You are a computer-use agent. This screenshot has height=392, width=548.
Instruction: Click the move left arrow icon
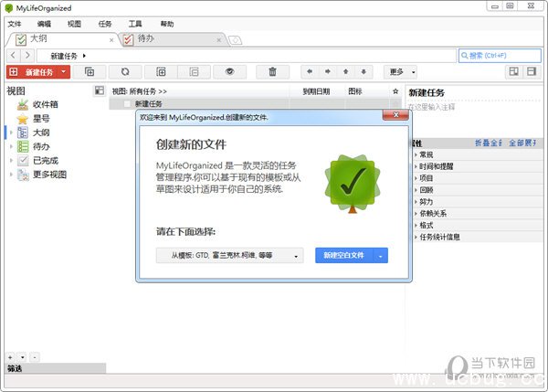(310, 71)
